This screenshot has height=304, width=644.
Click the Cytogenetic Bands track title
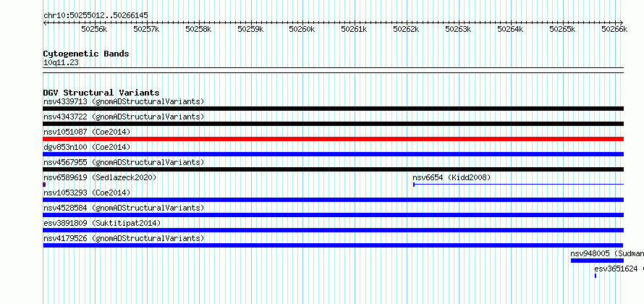(x=86, y=54)
